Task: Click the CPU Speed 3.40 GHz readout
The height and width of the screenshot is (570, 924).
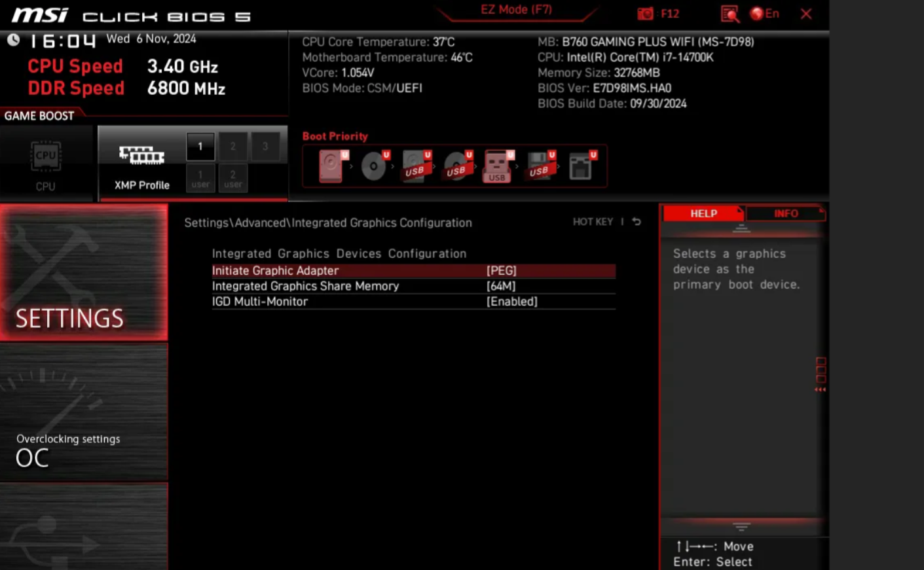Action: click(x=122, y=66)
